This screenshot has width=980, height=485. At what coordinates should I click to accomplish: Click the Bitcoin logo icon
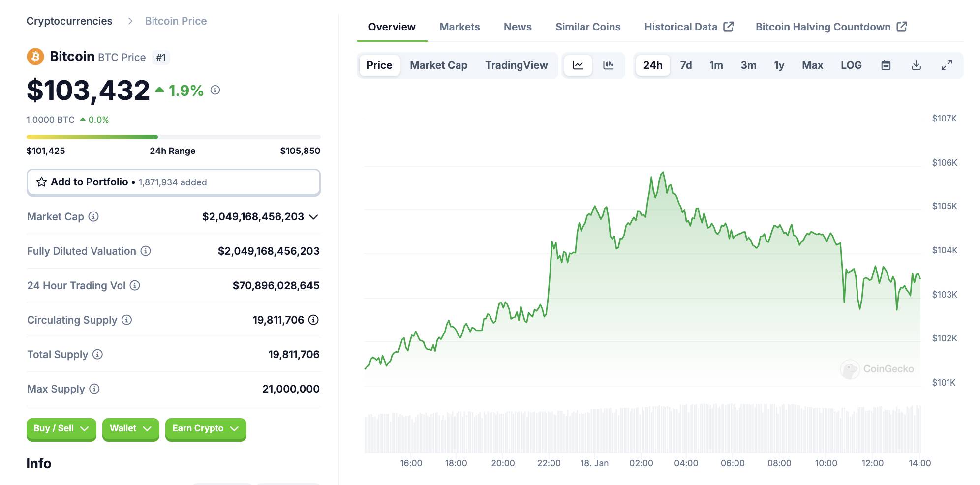tap(35, 57)
